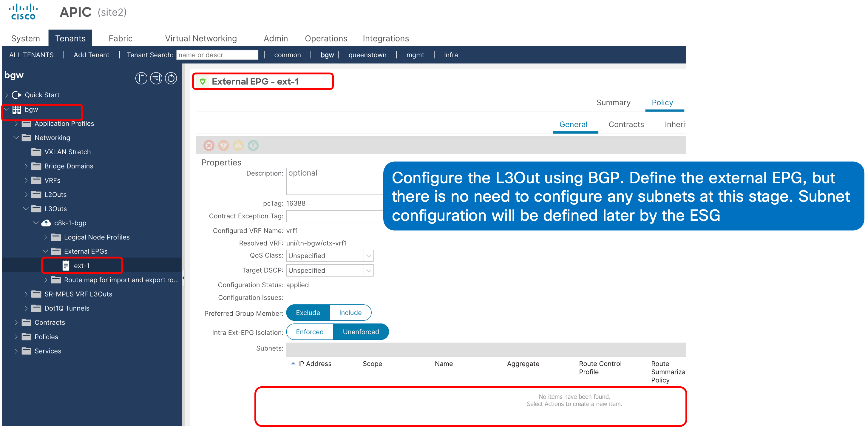Expand Route map for import and export
868x429 pixels.
point(46,280)
